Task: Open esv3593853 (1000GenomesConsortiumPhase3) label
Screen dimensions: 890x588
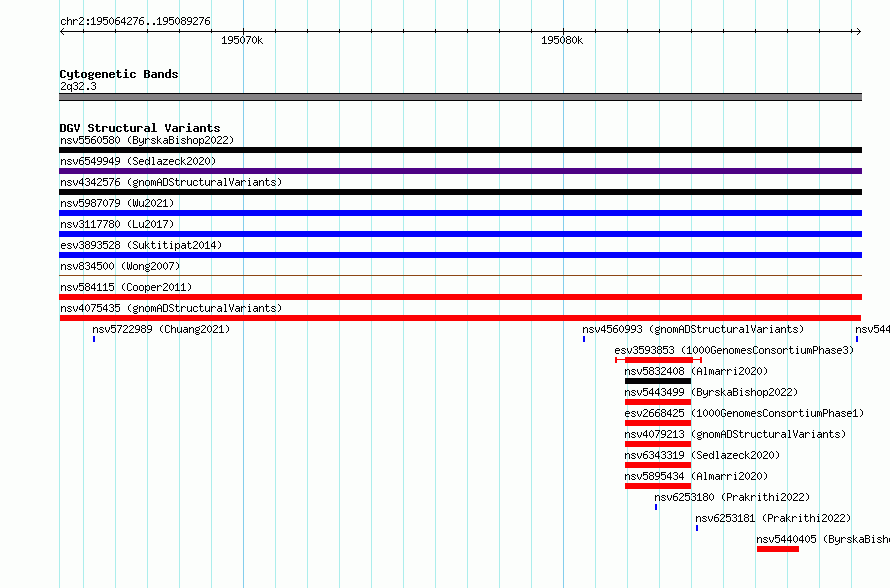Action: [734, 350]
